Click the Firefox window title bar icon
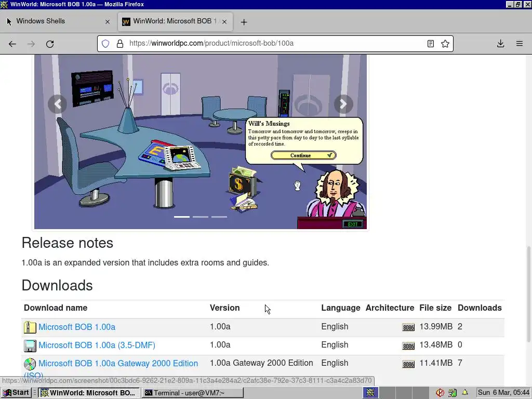The height and width of the screenshot is (399, 532). click(4, 4)
